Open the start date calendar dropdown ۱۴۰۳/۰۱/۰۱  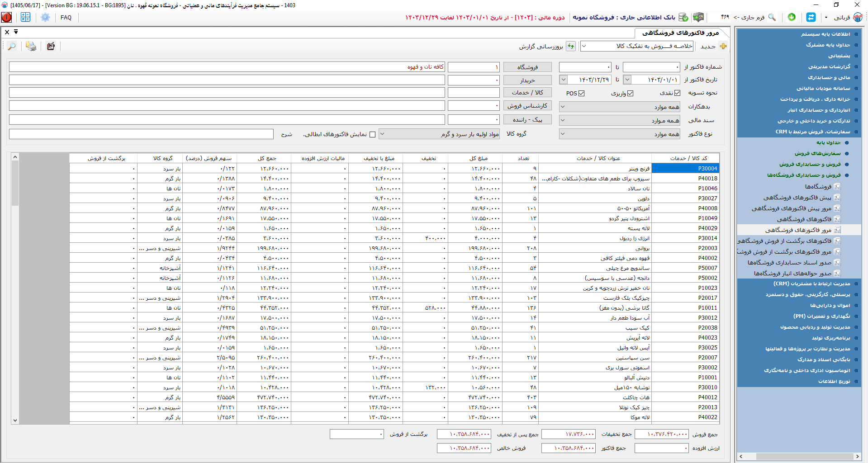(627, 80)
